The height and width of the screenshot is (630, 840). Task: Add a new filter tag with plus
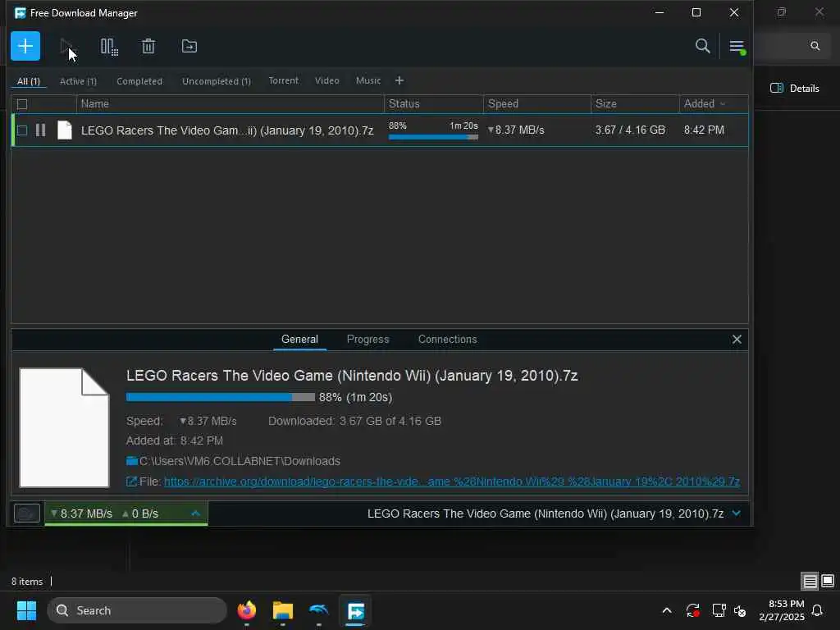coord(399,81)
